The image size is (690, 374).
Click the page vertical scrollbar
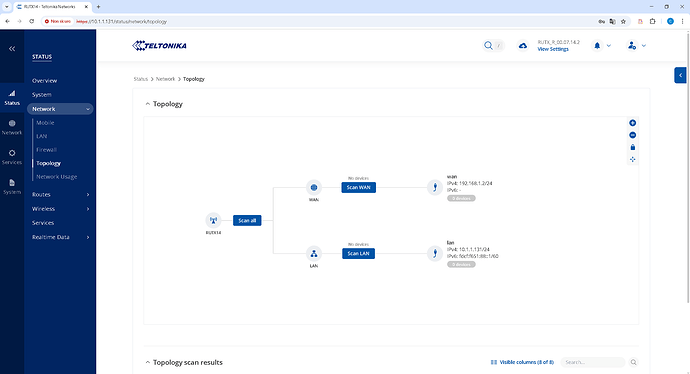click(688, 167)
